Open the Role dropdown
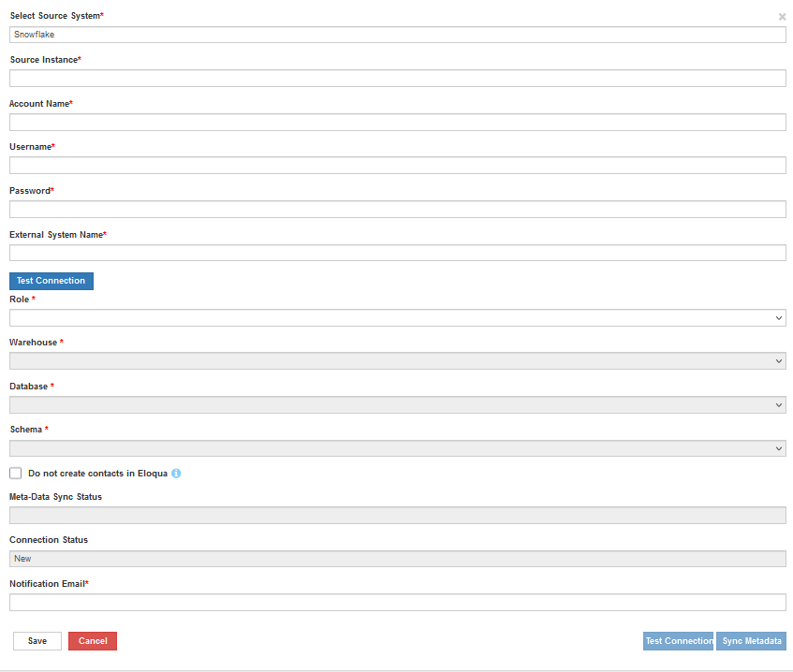Image resolution: width=793 pixels, height=672 pixels. [x=397, y=318]
